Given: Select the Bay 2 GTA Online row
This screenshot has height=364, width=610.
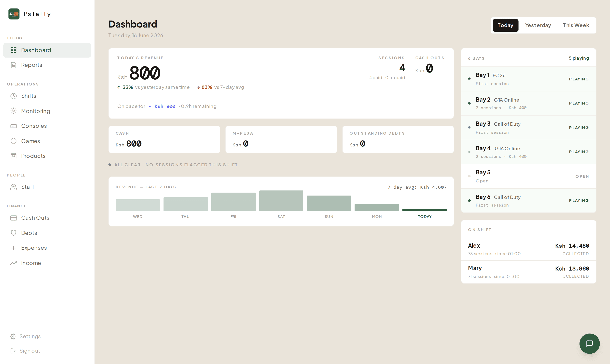Looking at the screenshot, I should (x=528, y=103).
